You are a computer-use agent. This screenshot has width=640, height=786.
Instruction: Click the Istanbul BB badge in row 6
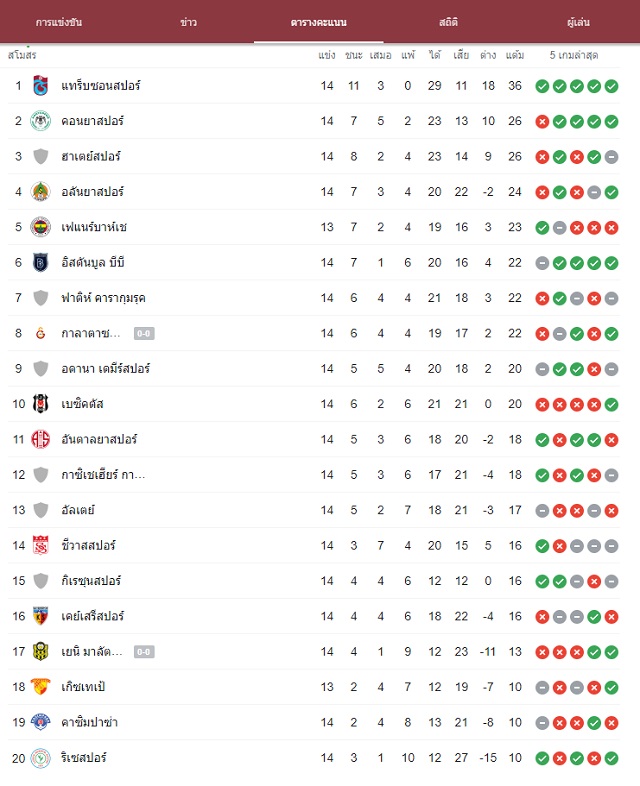click(x=41, y=262)
